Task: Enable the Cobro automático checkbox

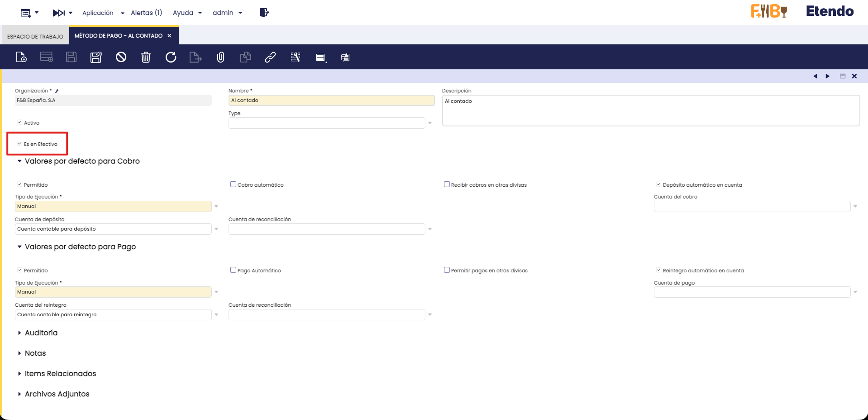Action: point(233,184)
